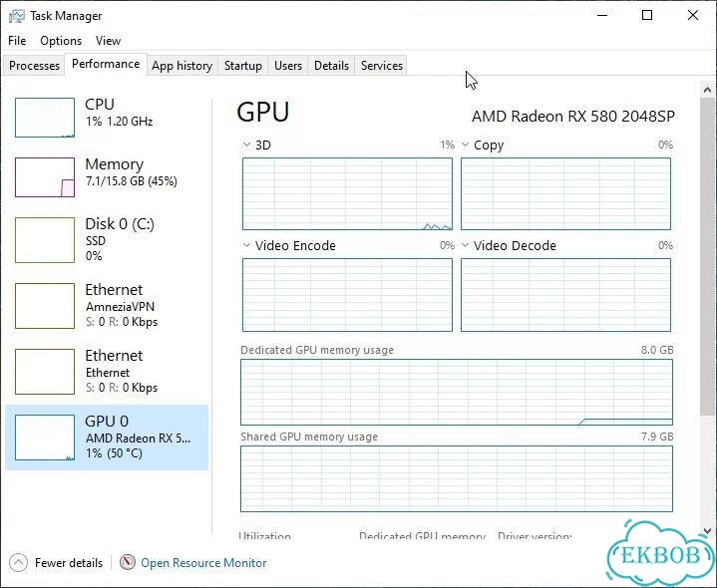Switch to the Processes tab
The image size is (717, 588).
tap(34, 66)
